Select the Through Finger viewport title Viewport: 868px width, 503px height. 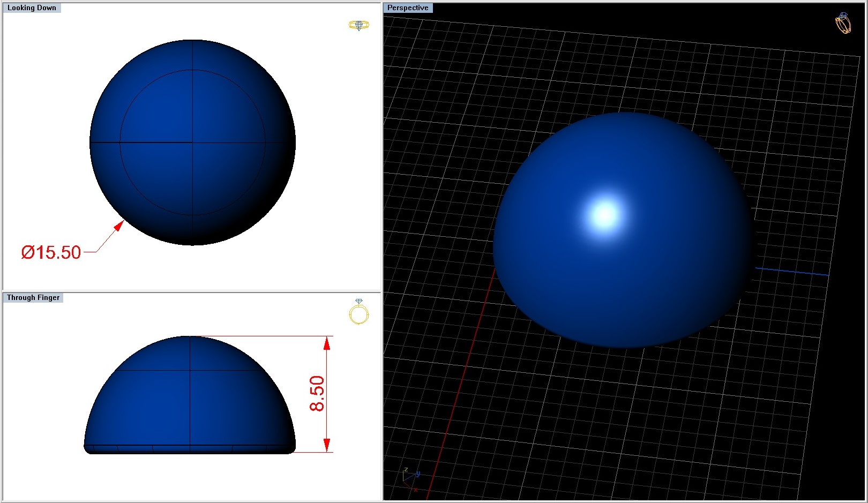(33, 298)
